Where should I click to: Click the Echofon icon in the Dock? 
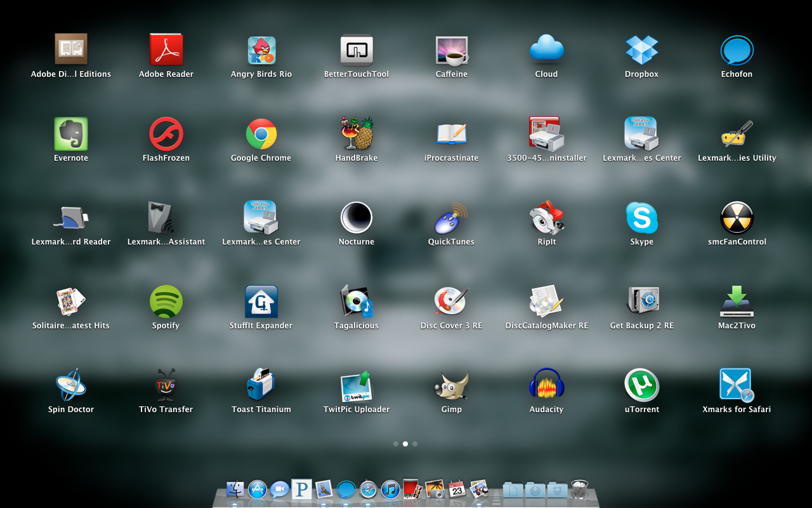[x=346, y=489]
